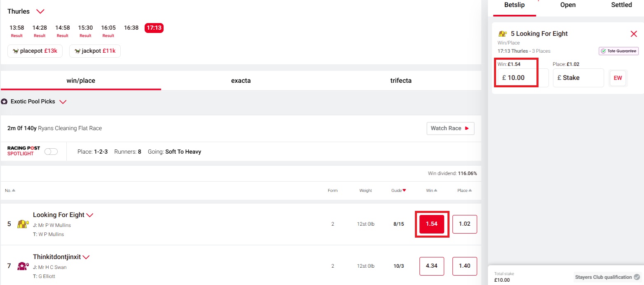Select the EW option in the betslip
The image size is (644, 285).
[618, 77]
